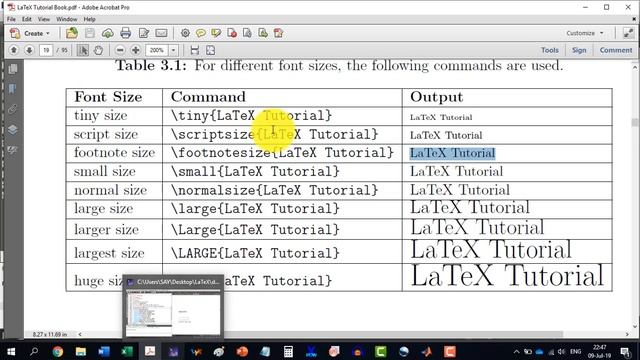Image resolution: width=640 pixels, height=360 pixels.
Task: Select the highlight text tool icon
Action: tap(216, 33)
